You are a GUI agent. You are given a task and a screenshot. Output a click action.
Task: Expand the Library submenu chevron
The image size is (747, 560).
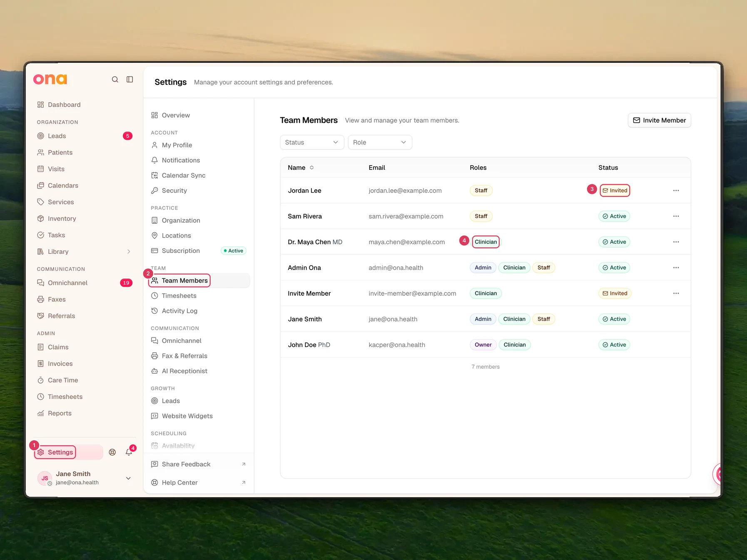pyautogui.click(x=129, y=252)
